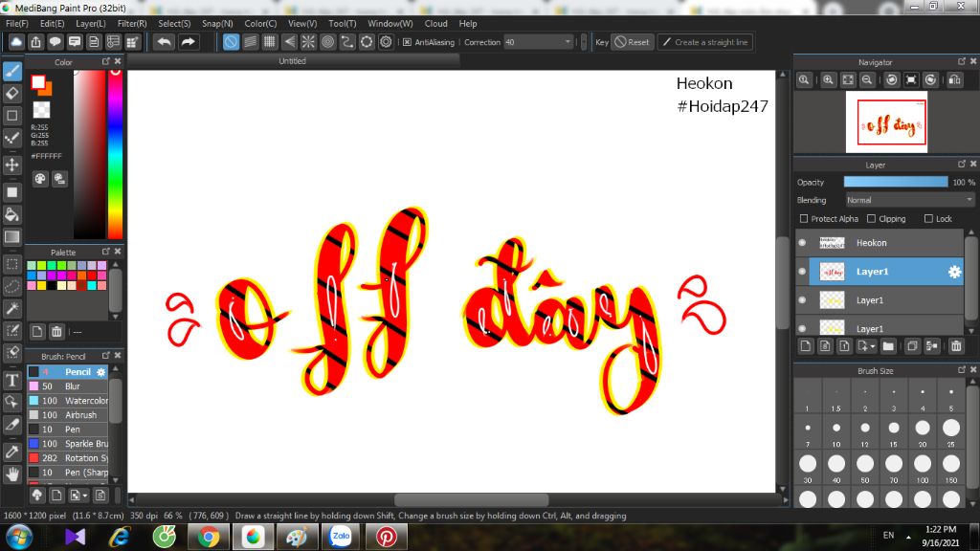Open the Correction value dropdown
980x551 pixels.
pyautogui.click(x=568, y=42)
